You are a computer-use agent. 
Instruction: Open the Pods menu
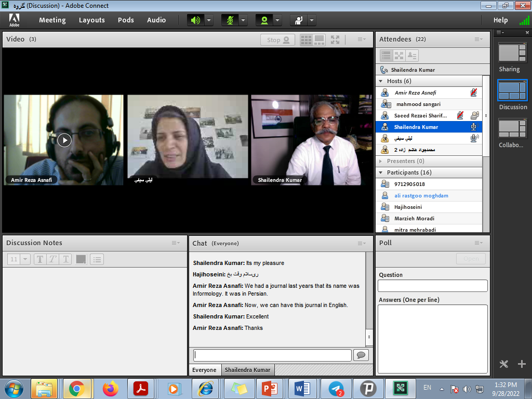click(126, 20)
